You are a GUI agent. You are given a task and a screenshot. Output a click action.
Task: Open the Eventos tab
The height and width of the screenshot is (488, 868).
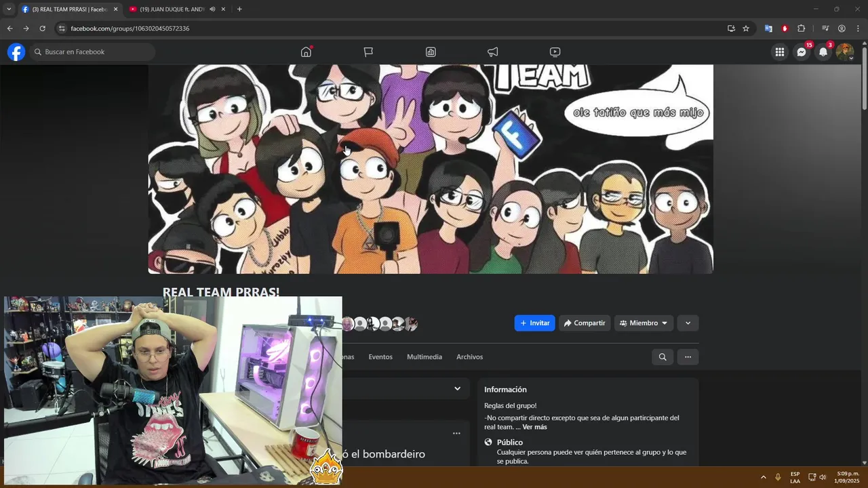point(380,357)
